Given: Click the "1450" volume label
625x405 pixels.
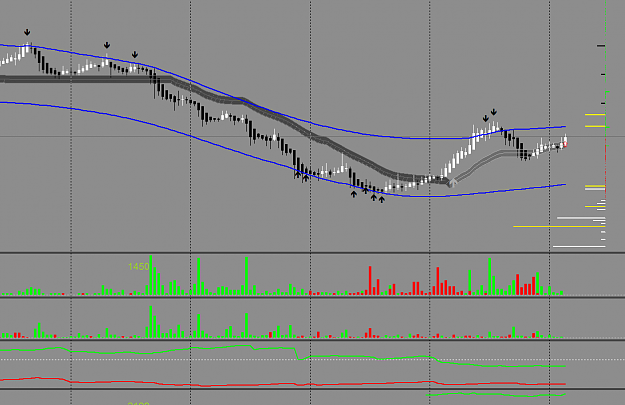Looking at the screenshot, I should (x=138, y=267).
